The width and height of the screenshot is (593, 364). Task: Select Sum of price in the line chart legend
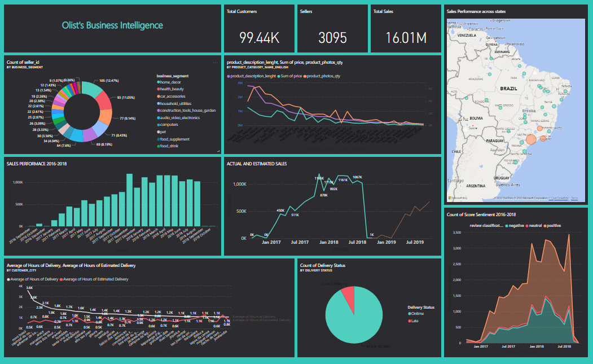[289, 76]
